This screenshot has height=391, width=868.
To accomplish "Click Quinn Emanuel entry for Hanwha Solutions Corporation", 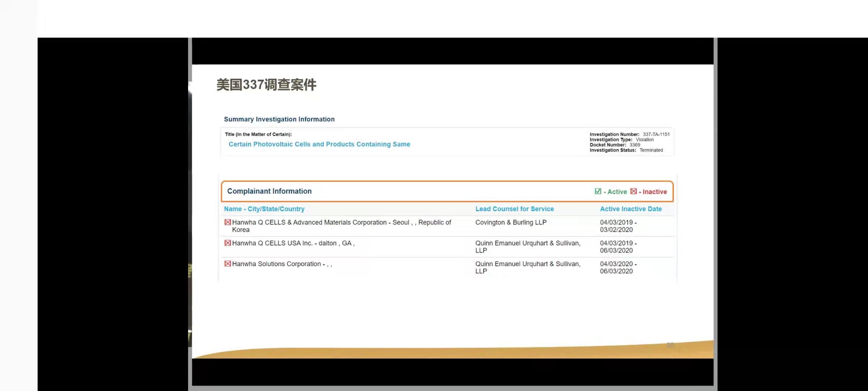I will [527, 267].
